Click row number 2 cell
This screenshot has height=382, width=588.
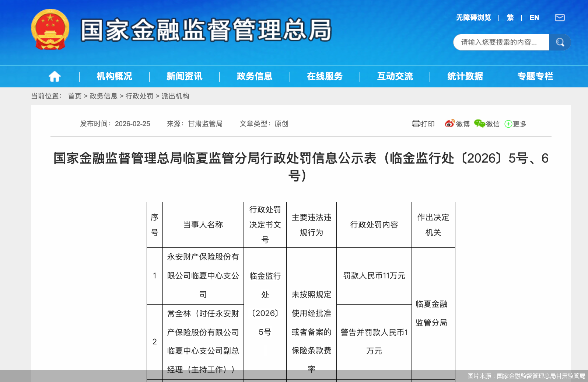click(155, 342)
